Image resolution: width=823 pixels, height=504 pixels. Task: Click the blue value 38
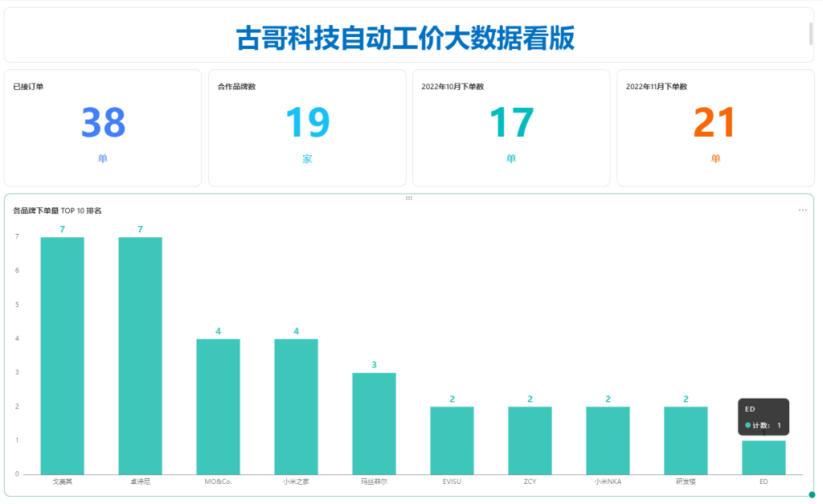click(x=104, y=122)
